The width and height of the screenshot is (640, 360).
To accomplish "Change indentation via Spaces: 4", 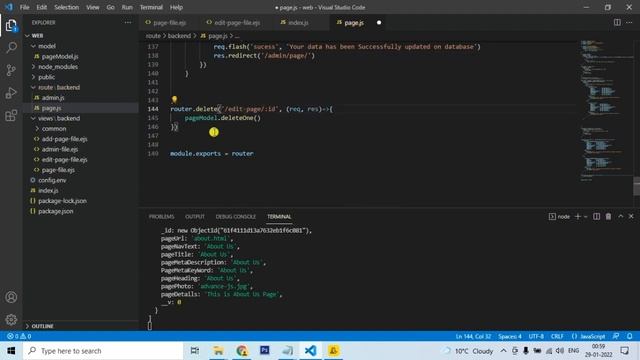I will [510, 336].
